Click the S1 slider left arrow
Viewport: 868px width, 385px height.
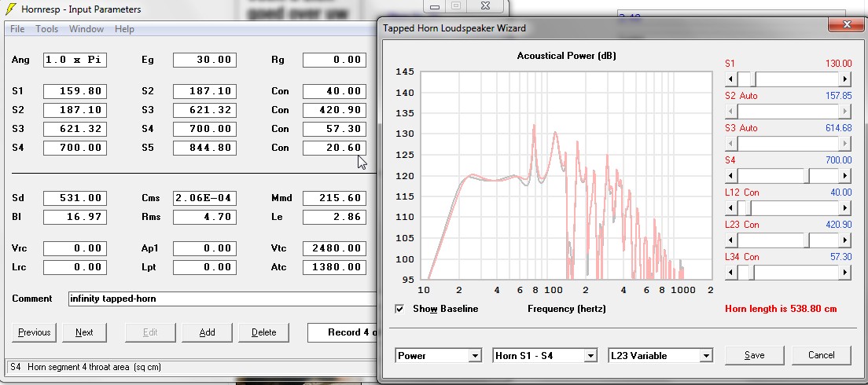click(x=730, y=79)
